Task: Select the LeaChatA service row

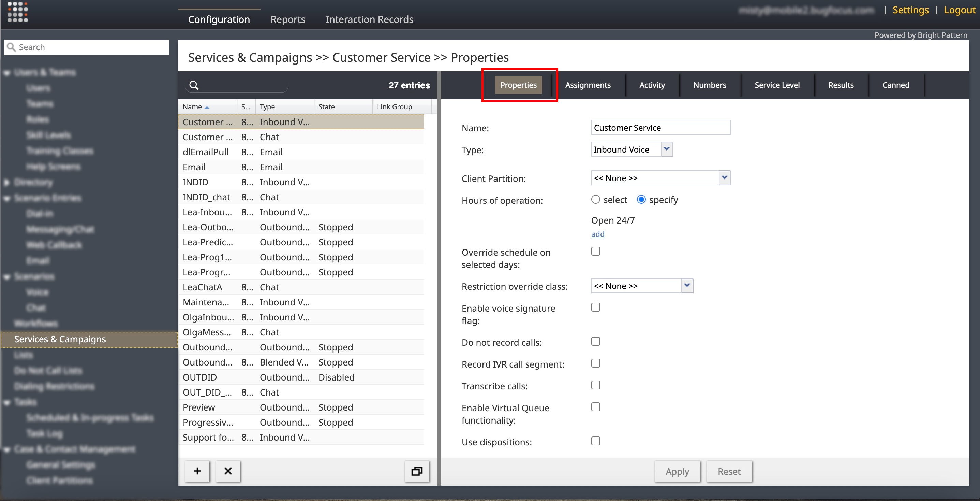Action: click(301, 287)
